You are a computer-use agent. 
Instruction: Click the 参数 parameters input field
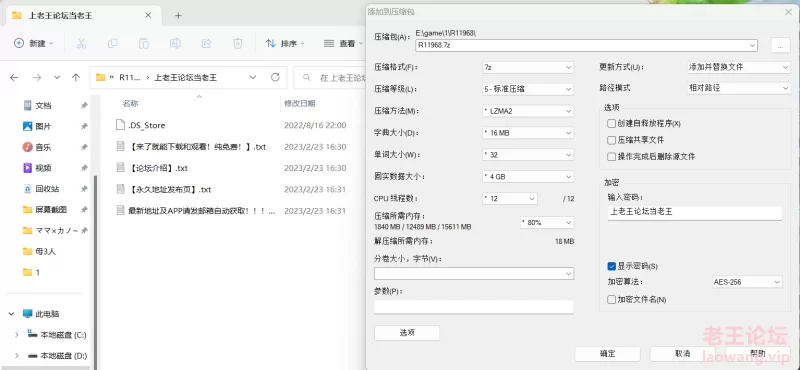click(x=473, y=307)
